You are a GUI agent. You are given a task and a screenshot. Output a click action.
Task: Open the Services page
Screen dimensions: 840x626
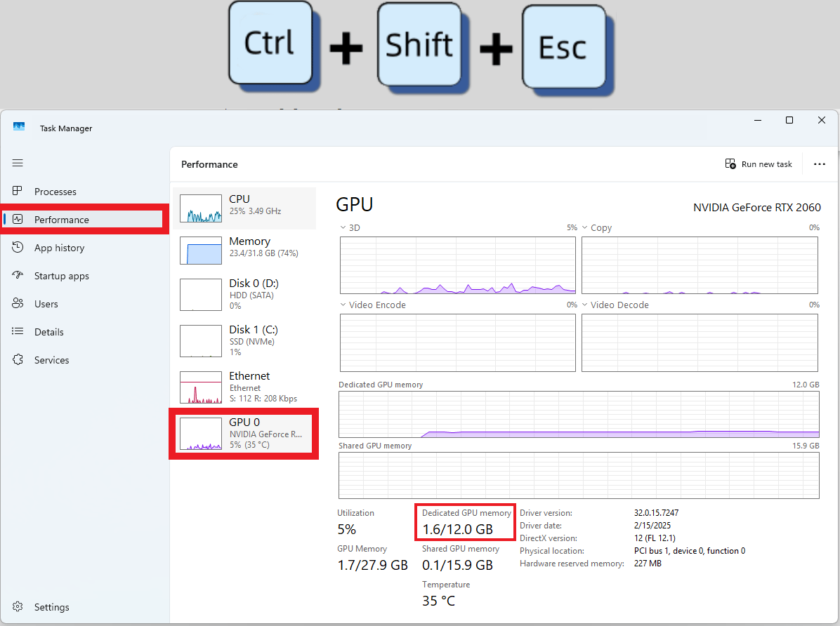tap(51, 361)
